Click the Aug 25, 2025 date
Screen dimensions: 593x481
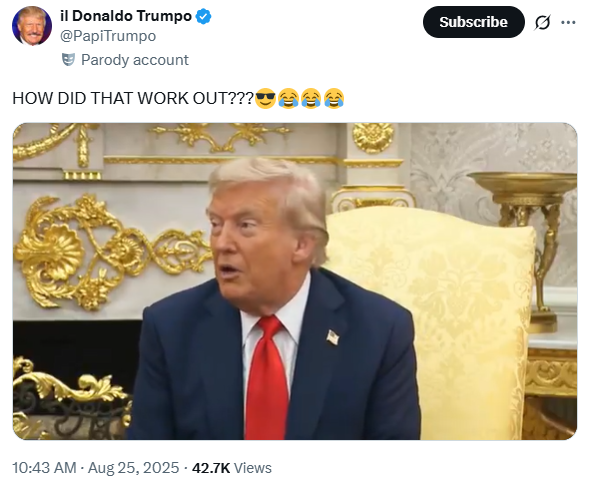coord(134,468)
